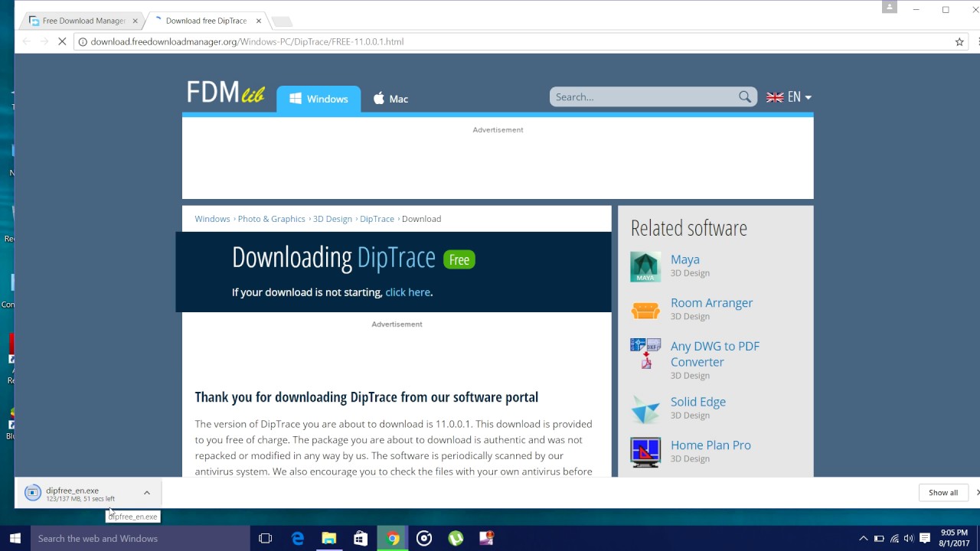Click the Solid Edge icon
Viewport: 980px width, 551px height.
click(x=645, y=409)
